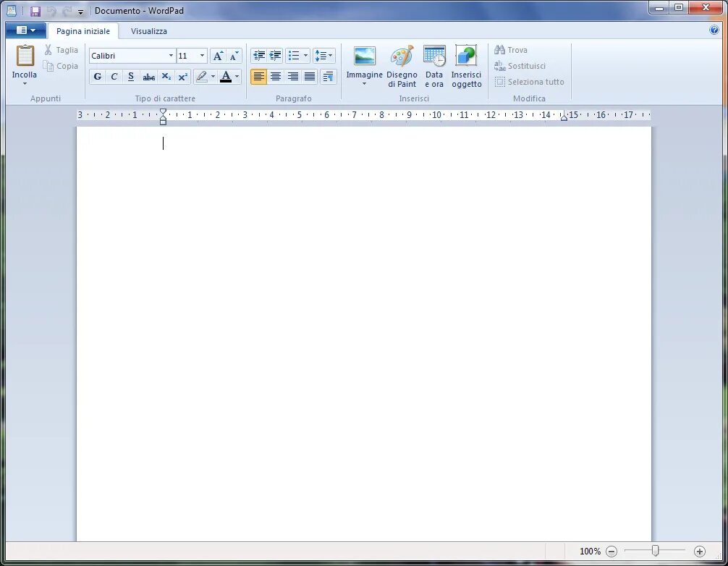Align text to the right
Image resolution: width=728 pixels, height=566 pixels.
click(292, 77)
